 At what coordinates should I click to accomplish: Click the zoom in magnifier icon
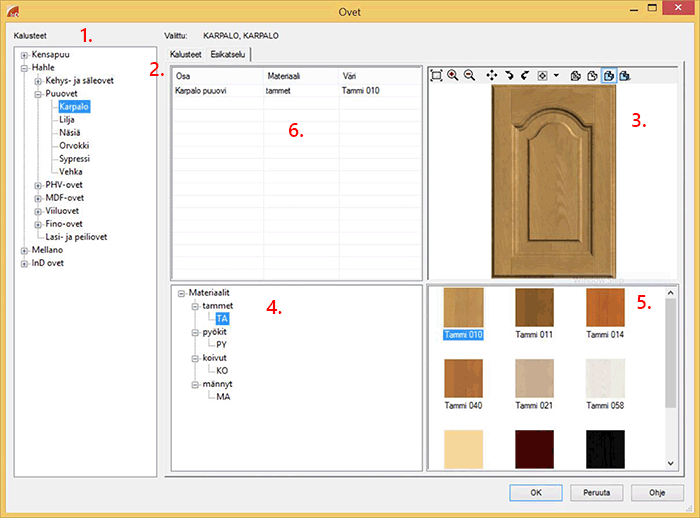click(x=453, y=75)
